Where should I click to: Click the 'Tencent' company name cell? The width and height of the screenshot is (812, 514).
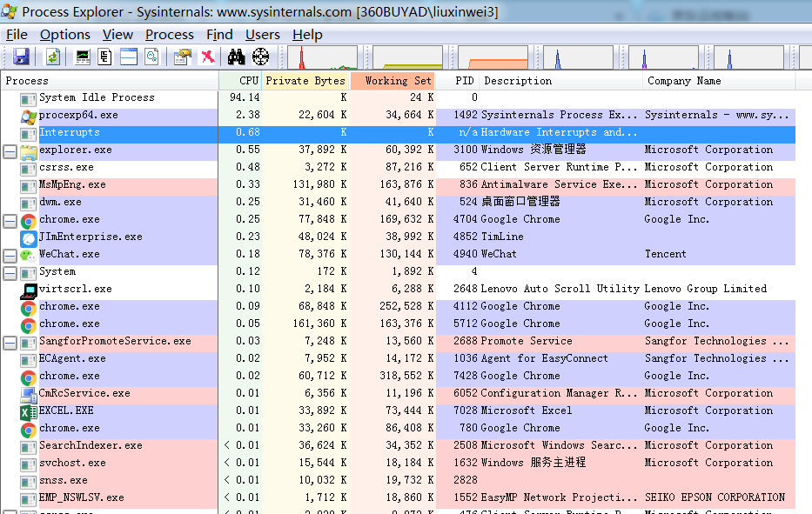[666, 254]
